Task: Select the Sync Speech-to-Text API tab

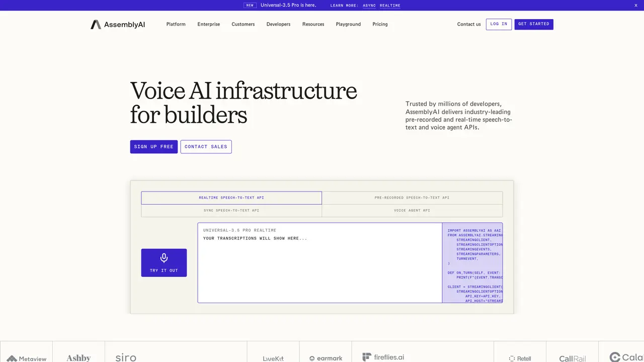Action: pyautogui.click(x=231, y=211)
